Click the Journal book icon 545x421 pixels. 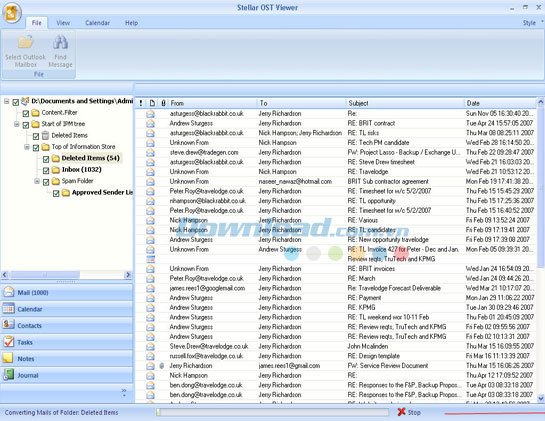[8, 375]
